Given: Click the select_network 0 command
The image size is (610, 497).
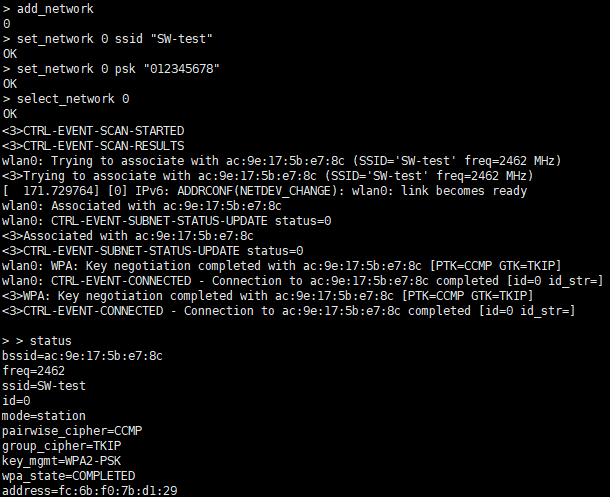Looking at the screenshot, I should [66, 99].
